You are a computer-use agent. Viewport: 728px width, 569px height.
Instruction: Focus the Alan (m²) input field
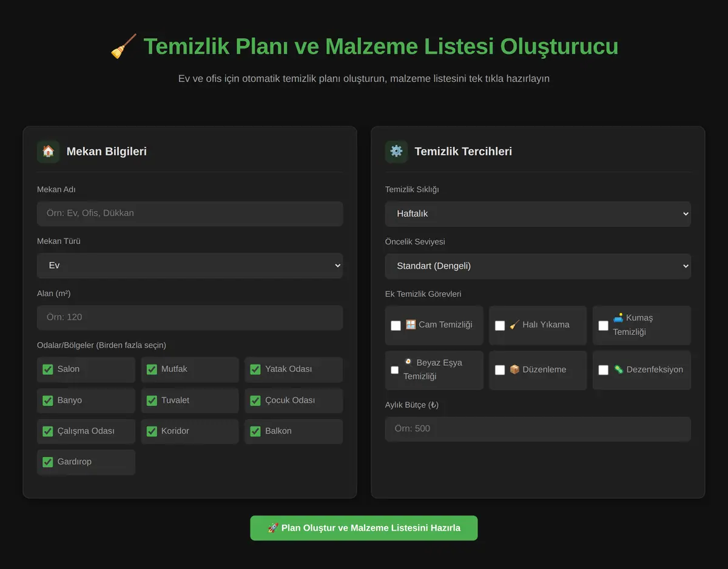pyautogui.click(x=190, y=317)
